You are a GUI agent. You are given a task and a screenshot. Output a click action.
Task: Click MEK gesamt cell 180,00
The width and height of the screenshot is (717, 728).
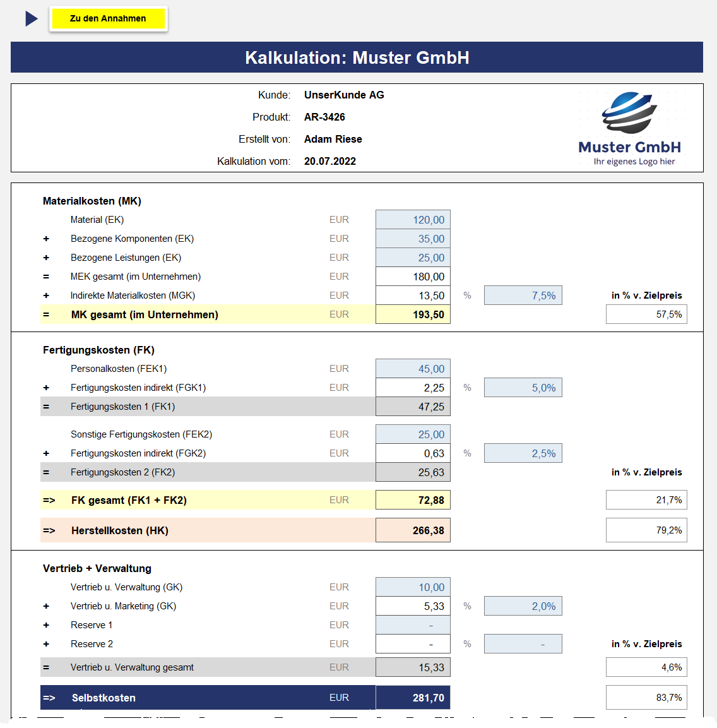click(413, 277)
